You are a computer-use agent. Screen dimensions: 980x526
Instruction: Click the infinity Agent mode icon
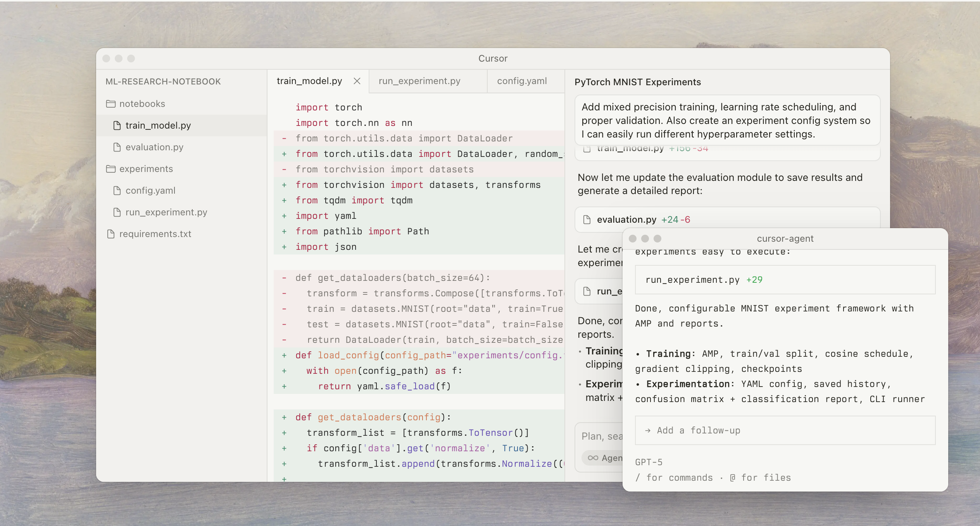pyautogui.click(x=593, y=458)
